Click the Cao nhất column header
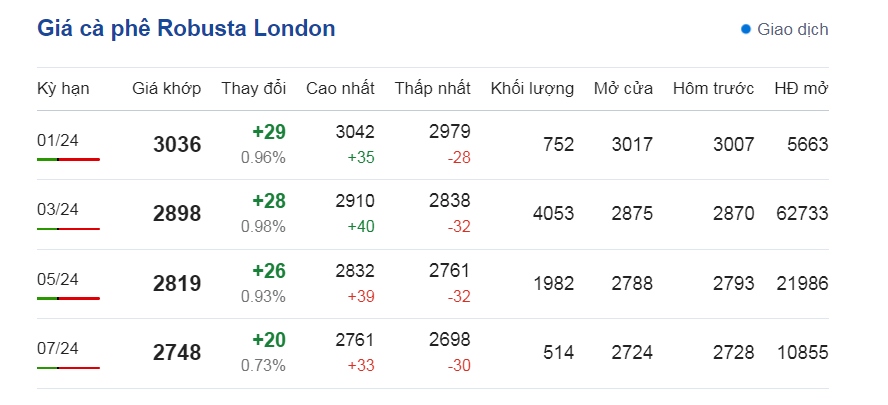Image resolution: width=888 pixels, height=405 pixels. tap(340, 88)
